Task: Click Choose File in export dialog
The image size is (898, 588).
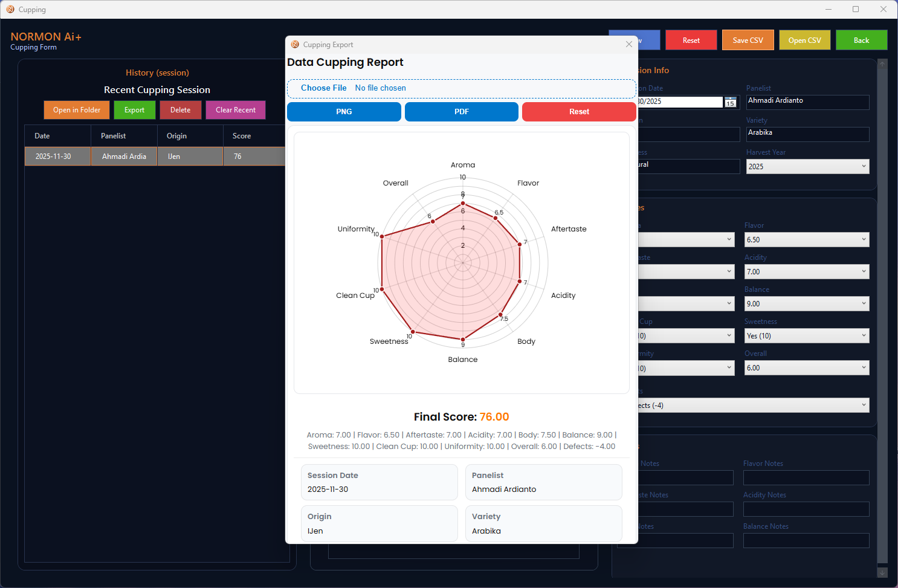Action: (x=324, y=88)
